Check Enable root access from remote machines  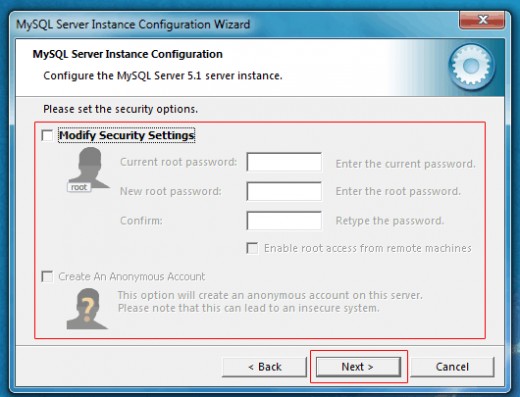coord(252,248)
